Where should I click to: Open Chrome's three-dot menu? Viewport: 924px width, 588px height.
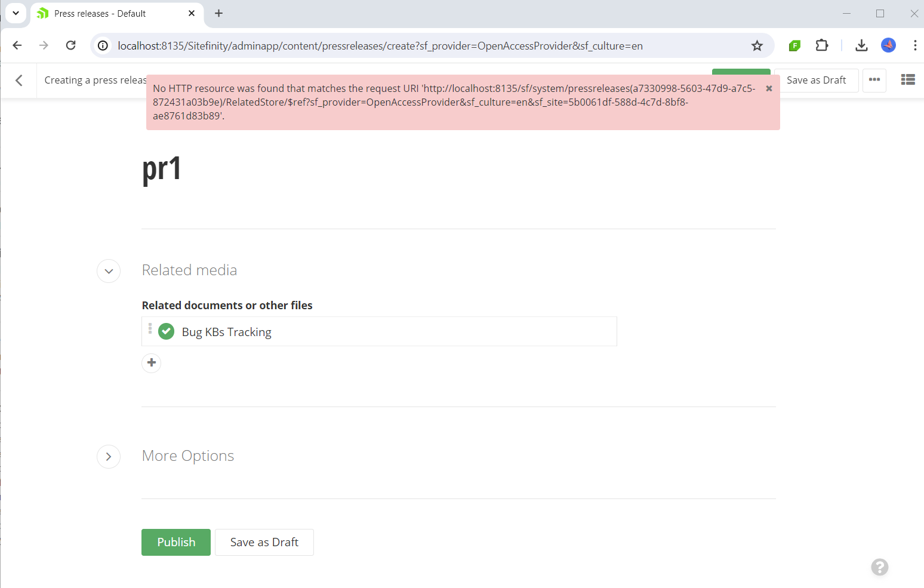(x=915, y=45)
